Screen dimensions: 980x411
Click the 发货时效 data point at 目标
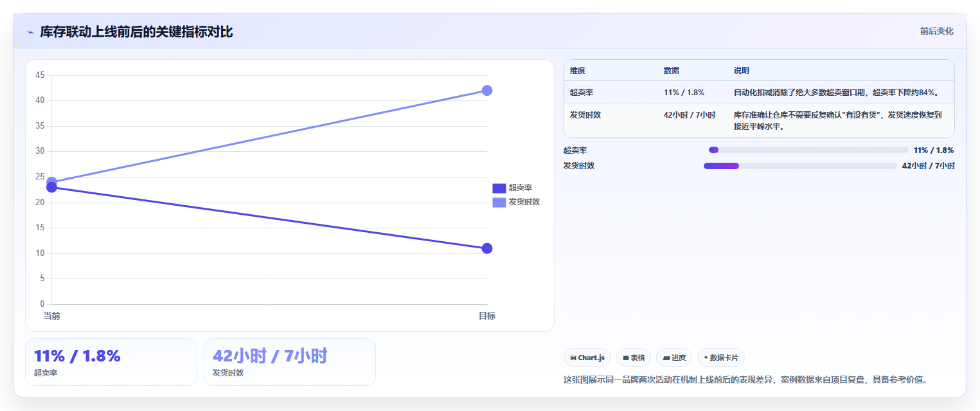[x=487, y=91]
